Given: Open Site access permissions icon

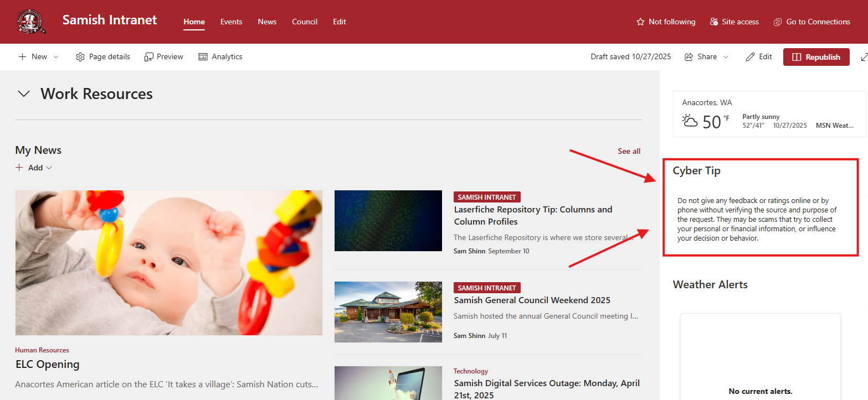Looking at the screenshot, I should tap(714, 22).
